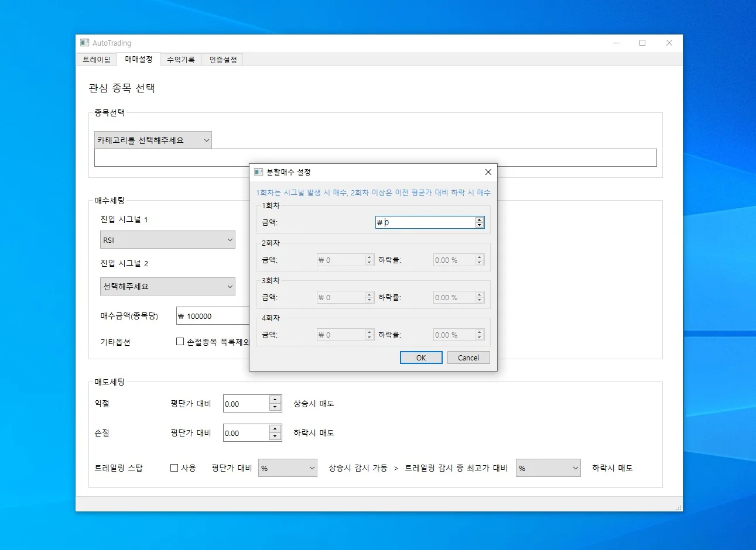Viewport: 756px width, 550px height.
Task: Open the 매매설정 tab
Action: (x=139, y=59)
